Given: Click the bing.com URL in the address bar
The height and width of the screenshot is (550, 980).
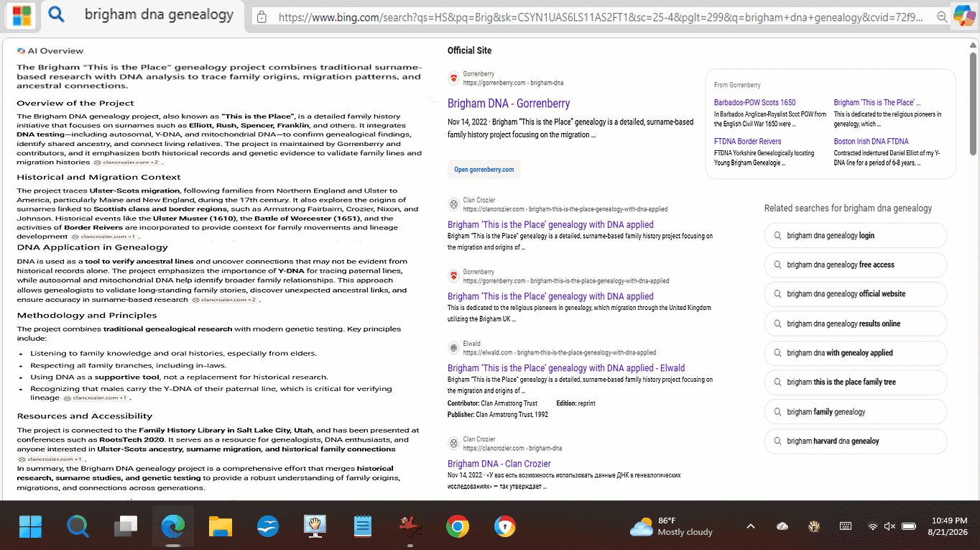Looking at the screenshot, I should coord(601,17).
